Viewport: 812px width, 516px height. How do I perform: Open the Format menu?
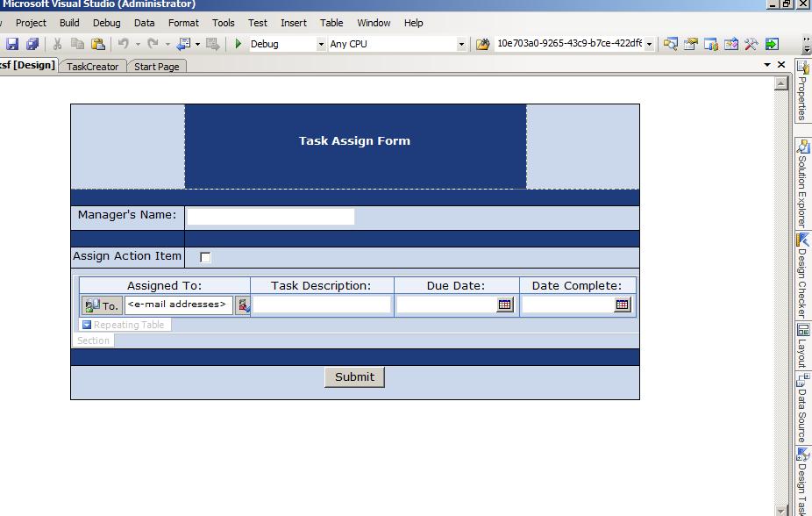(x=183, y=23)
